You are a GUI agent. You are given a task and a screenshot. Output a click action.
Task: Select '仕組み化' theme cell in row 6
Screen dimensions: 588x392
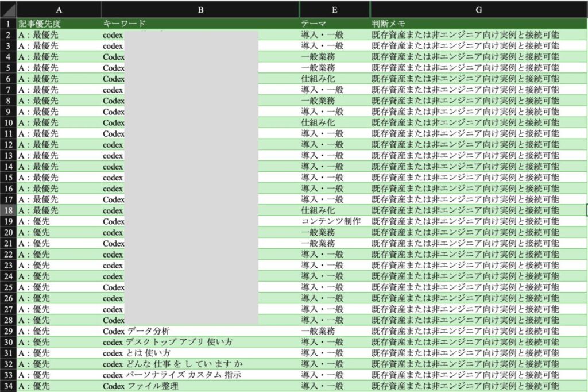tap(335, 79)
